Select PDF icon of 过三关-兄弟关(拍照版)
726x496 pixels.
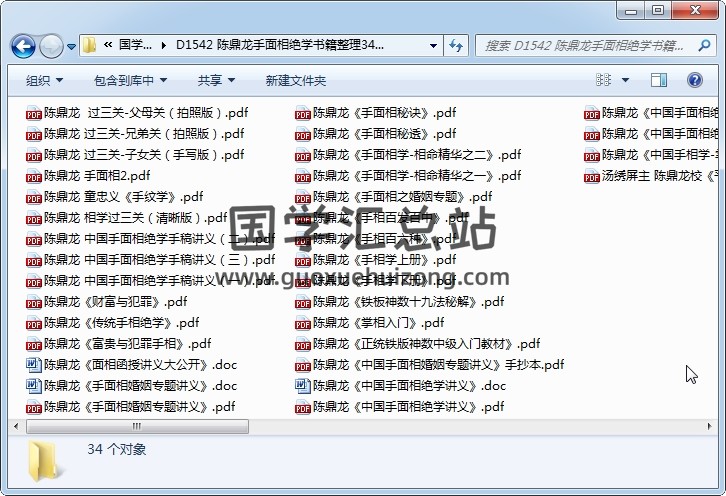coord(34,134)
